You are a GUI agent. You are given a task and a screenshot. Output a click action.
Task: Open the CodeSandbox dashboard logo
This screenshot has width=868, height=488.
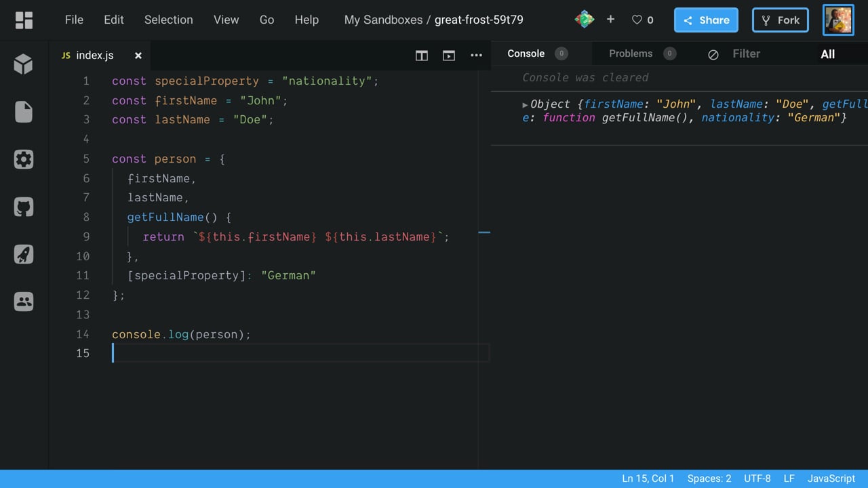coord(24,20)
